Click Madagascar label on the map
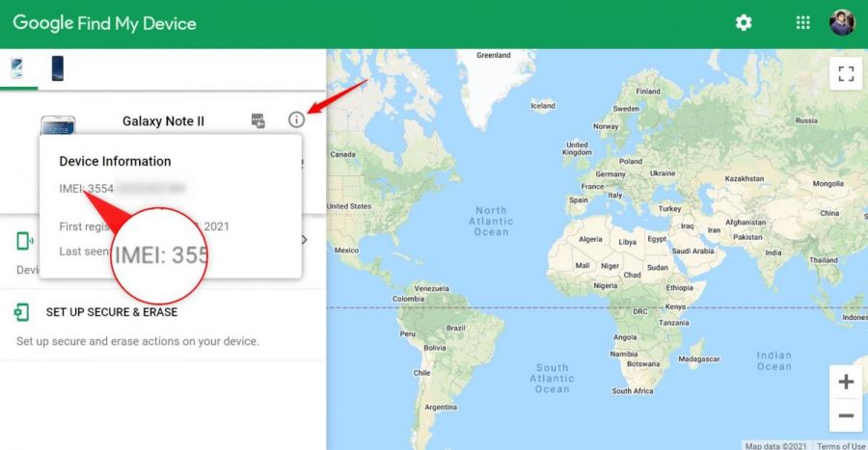868x450 pixels. (x=698, y=358)
